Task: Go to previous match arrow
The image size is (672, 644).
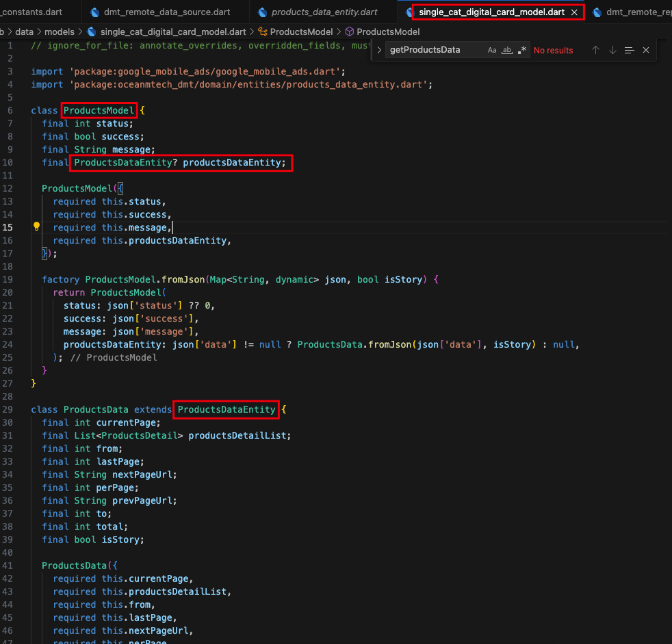Action: [x=595, y=50]
